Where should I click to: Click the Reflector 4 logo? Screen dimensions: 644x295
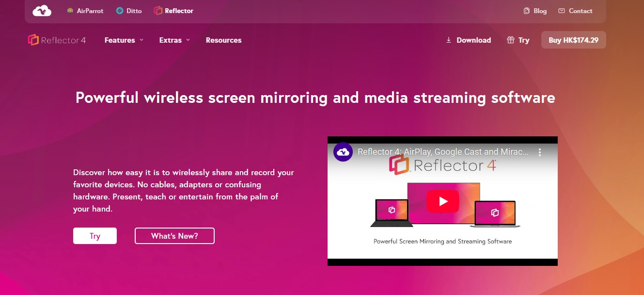click(57, 40)
